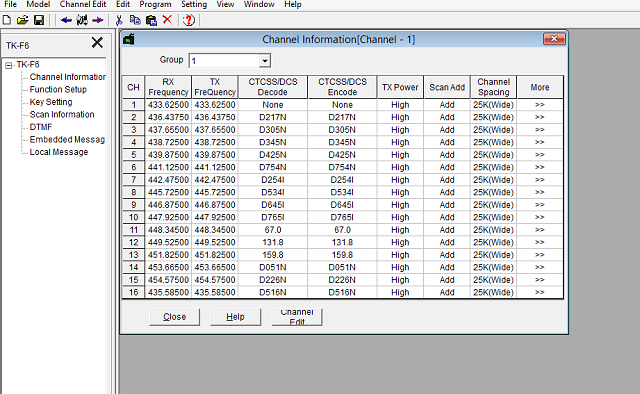Viewport: 640px width, 394px height.
Task: Click the Cut scissors icon
Action: click(x=119, y=20)
